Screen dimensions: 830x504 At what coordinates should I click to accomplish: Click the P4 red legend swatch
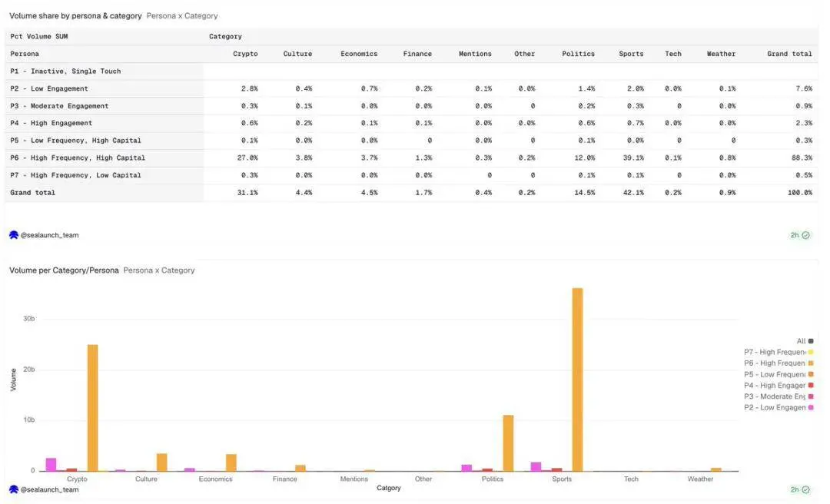click(811, 386)
